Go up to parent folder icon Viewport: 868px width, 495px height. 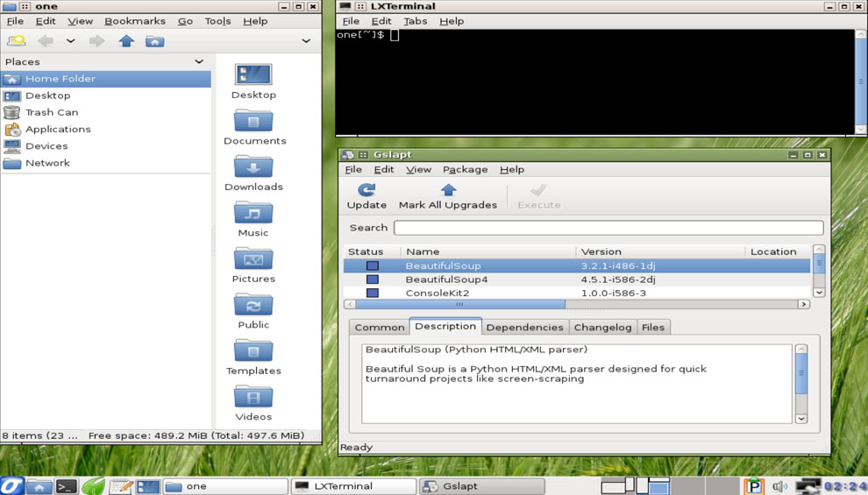(127, 41)
